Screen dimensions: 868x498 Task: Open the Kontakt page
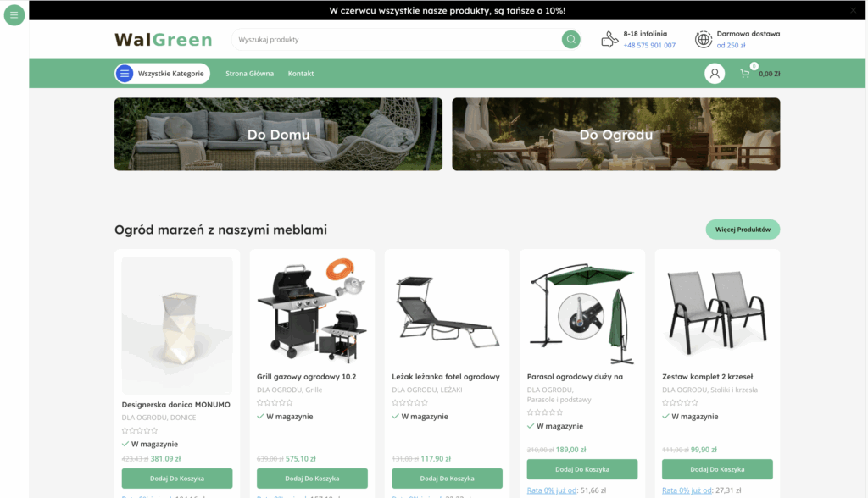point(301,74)
